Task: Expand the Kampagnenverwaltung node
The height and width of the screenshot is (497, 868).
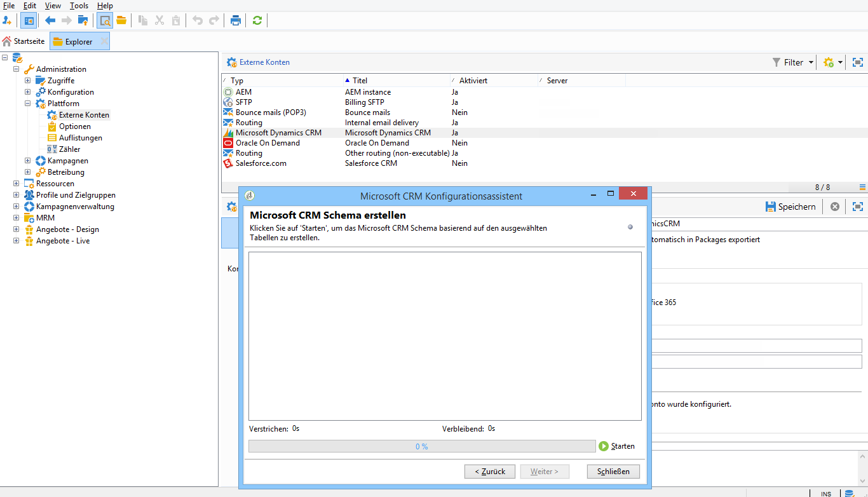Action: coord(17,207)
